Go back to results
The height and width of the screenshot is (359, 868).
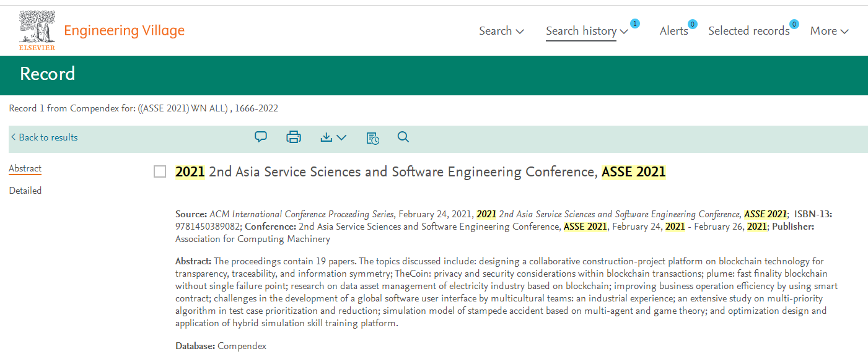pyautogui.click(x=45, y=137)
